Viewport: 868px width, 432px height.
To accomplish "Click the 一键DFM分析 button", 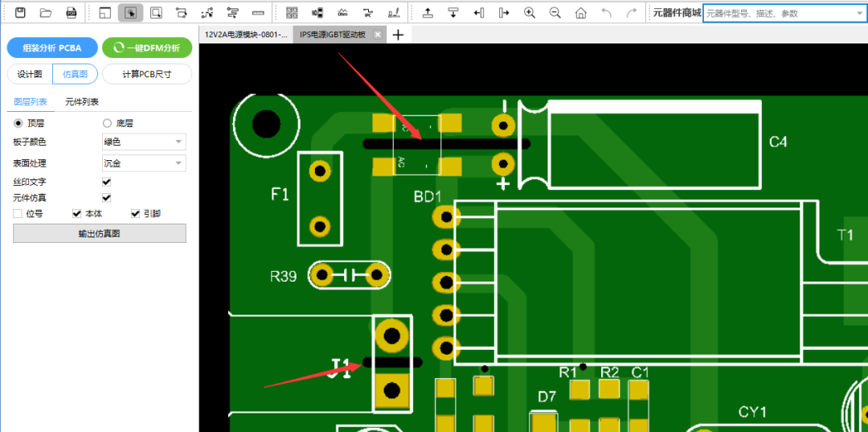I will pyautogui.click(x=147, y=48).
